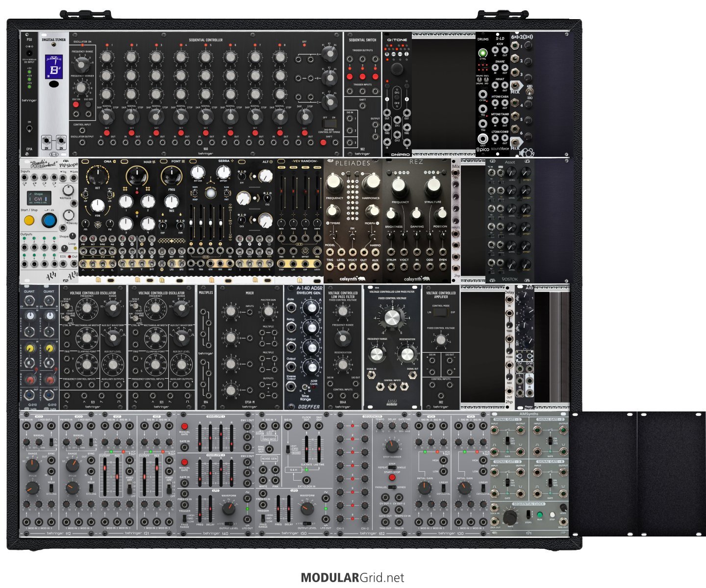
Task: Click the Pleiades TIMBRE knob
Action: point(333,211)
